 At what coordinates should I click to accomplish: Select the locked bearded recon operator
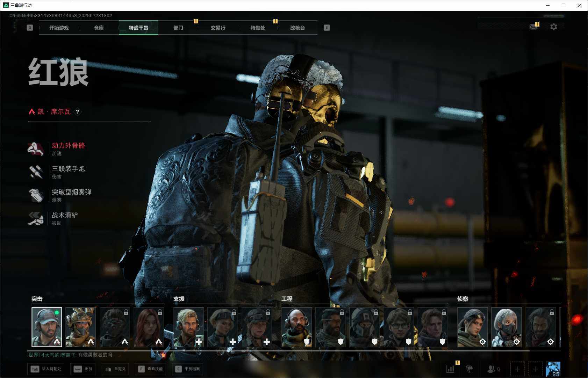540,327
